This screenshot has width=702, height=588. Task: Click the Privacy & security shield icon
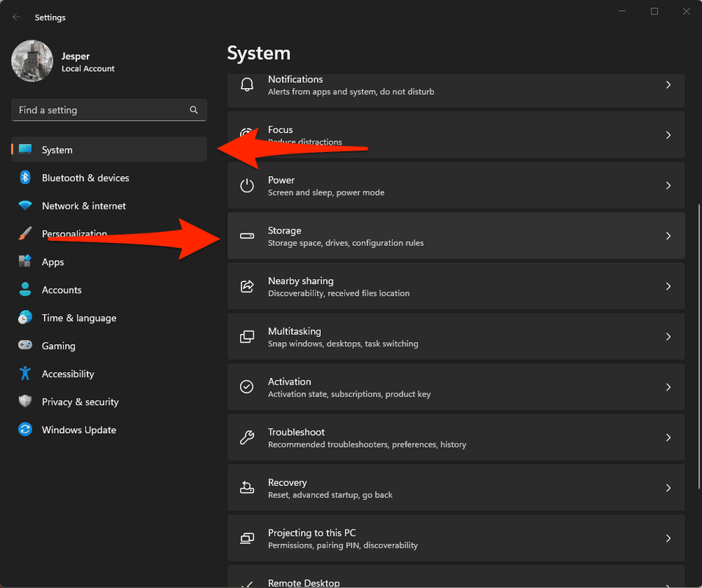pyautogui.click(x=25, y=402)
